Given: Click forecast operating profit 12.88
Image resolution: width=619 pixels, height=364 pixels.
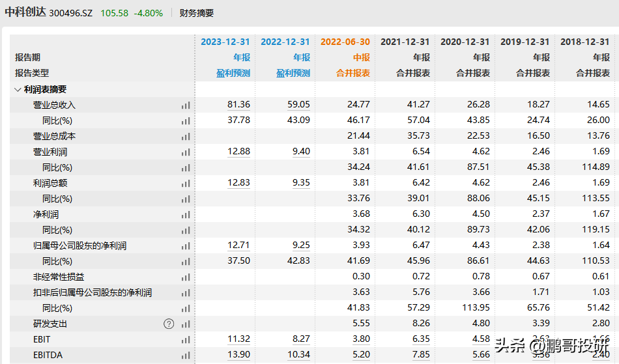Looking at the screenshot, I should point(239,152).
